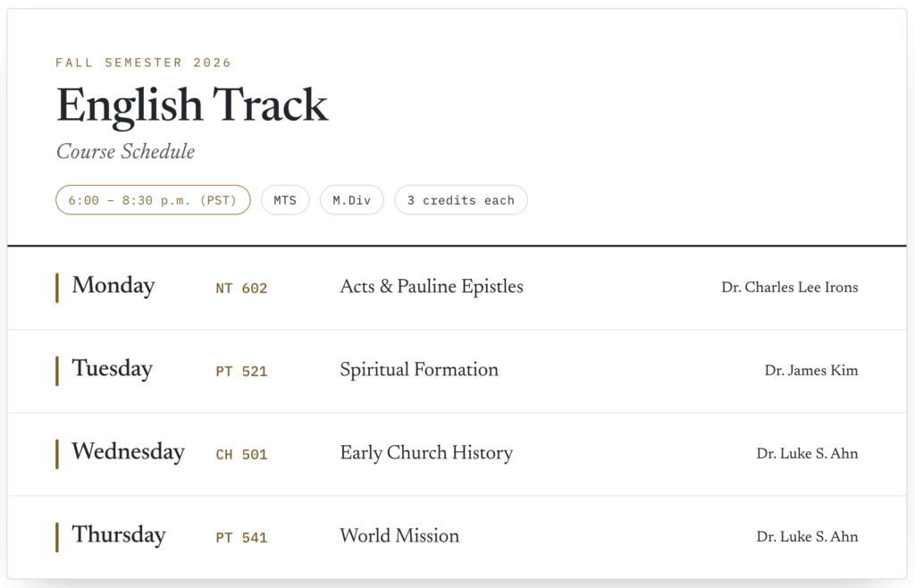Open the Spiritual Formation course
The height and width of the screenshot is (588, 915).
click(419, 370)
